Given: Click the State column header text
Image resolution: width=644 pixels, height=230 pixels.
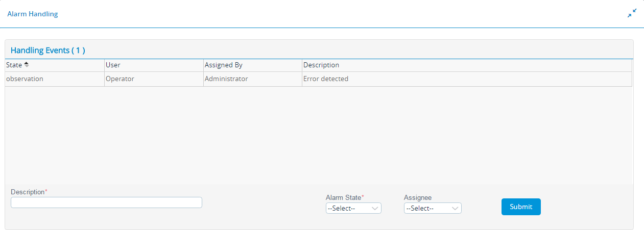Looking at the screenshot, I should [x=14, y=65].
